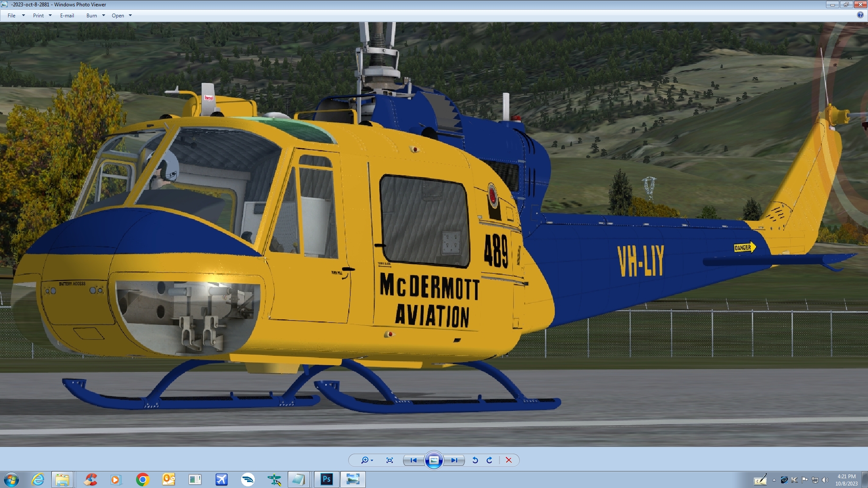Open network connection tray icon

point(815,480)
